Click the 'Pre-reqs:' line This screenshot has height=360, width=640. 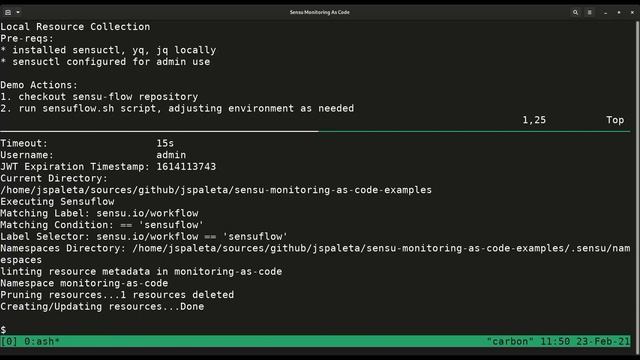tap(27, 38)
